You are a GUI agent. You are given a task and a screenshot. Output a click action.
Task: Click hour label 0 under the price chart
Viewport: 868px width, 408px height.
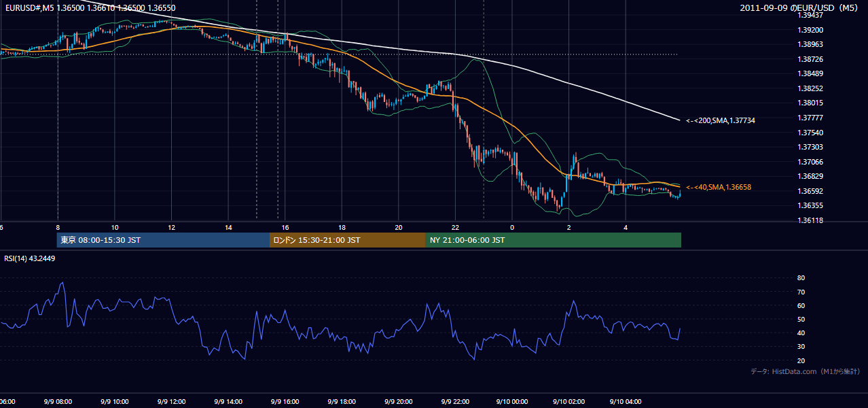click(x=512, y=227)
